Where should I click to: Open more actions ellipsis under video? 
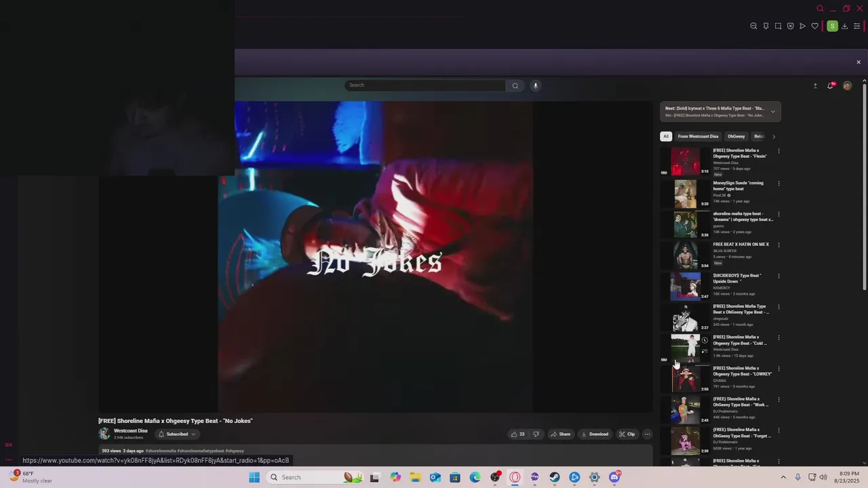[x=647, y=434]
